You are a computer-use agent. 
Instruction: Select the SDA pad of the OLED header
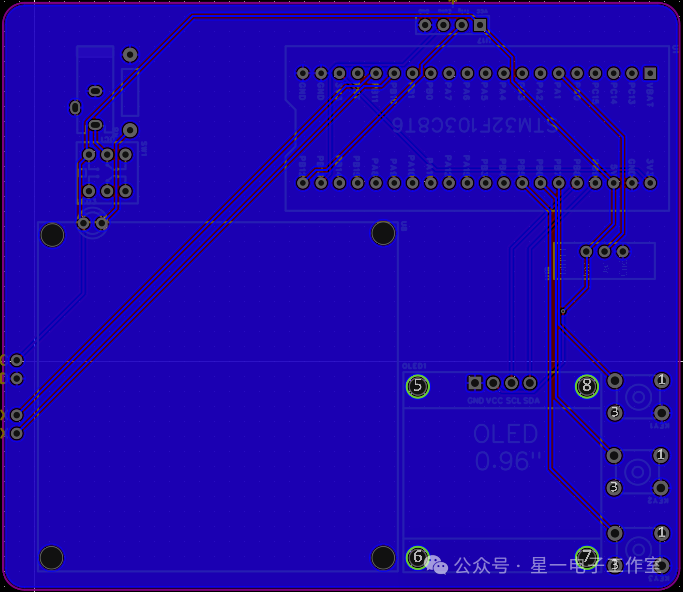click(x=530, y=383)
